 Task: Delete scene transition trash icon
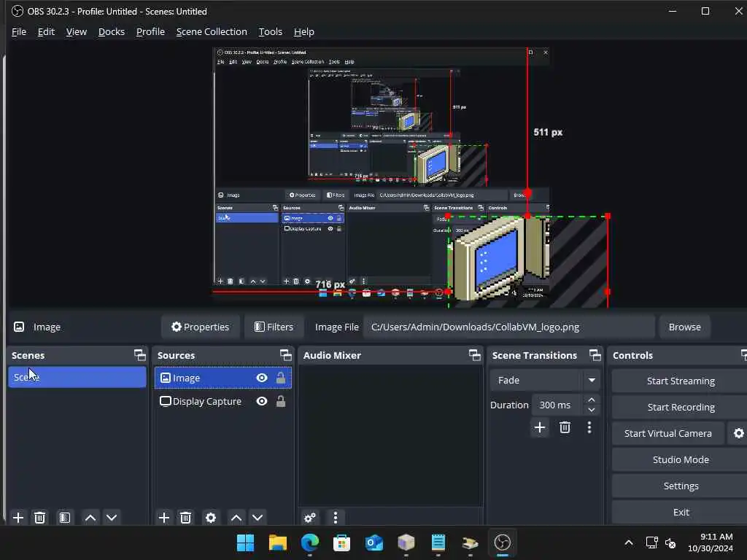click(x=565, y=427)
